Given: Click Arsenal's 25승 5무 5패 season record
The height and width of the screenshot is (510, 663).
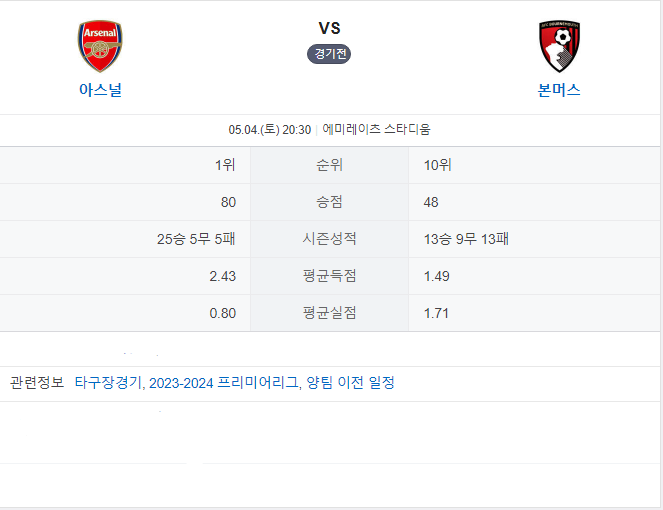Looking at the screenshot, I should coord(196,239).
